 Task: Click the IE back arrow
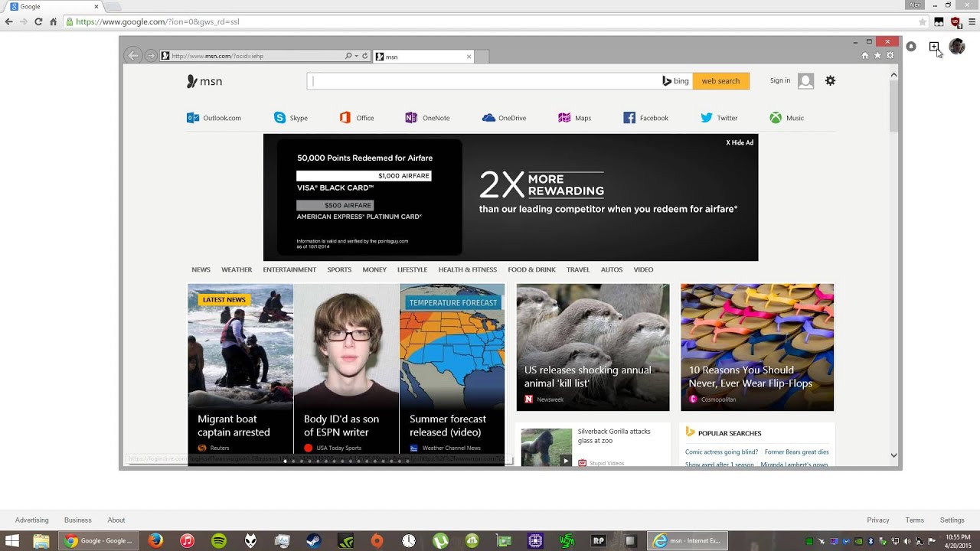click(133, 55)
